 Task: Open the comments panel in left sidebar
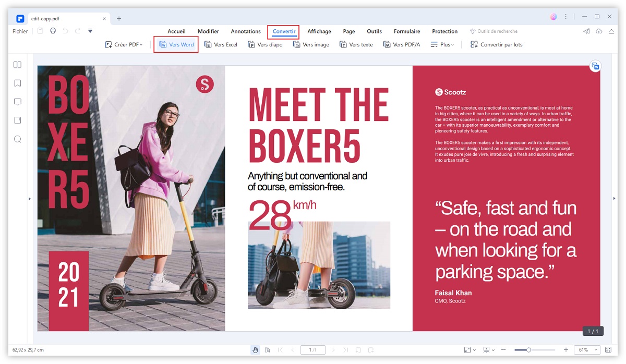tap(17, 102)
